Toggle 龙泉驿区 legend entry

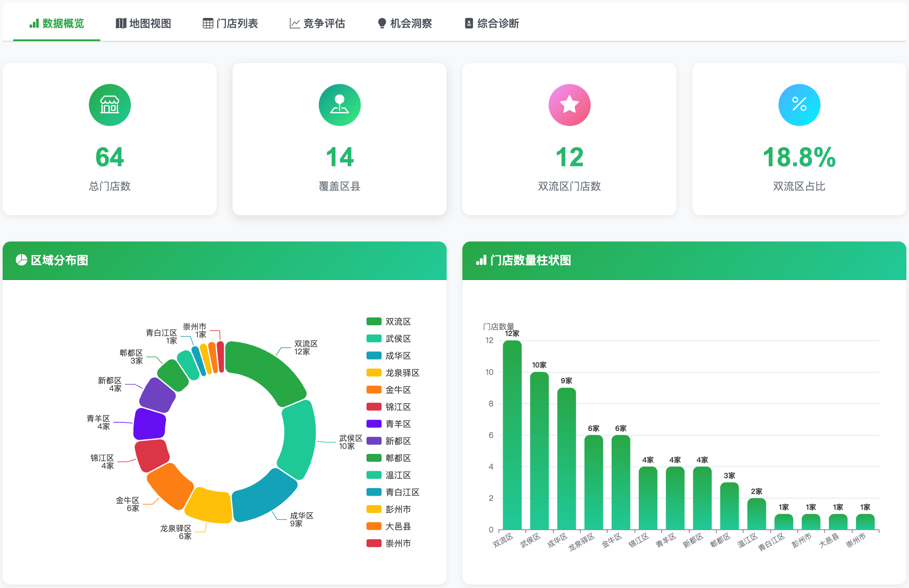(393, 373)
